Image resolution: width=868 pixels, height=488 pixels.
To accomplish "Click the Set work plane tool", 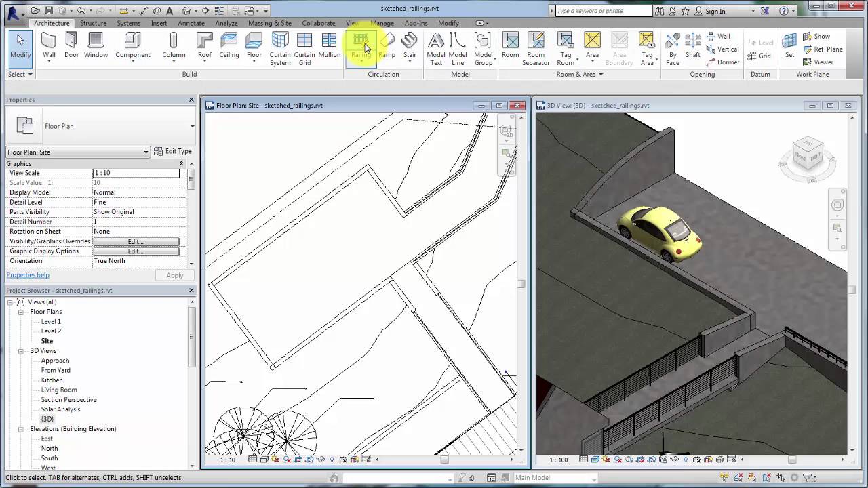I will coord(789,46).
